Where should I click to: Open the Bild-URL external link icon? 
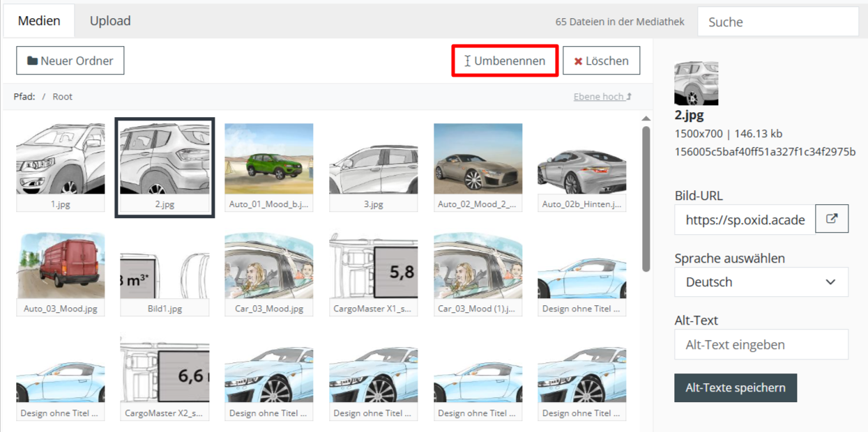pos(831,219)
